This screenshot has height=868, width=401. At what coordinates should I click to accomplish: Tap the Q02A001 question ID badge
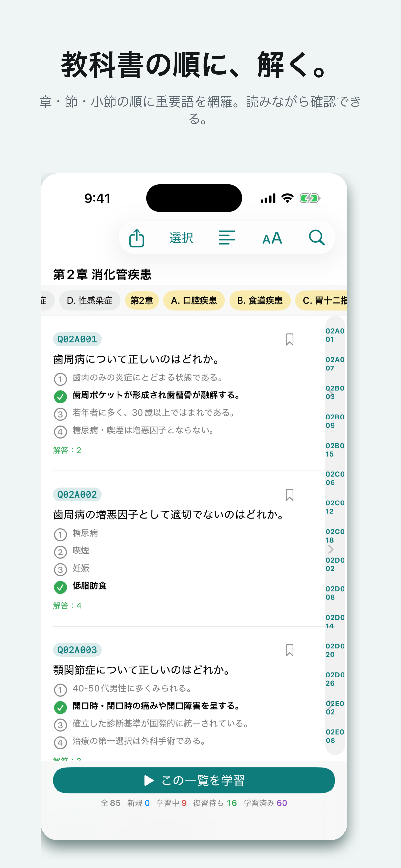(x=77, y=339)
